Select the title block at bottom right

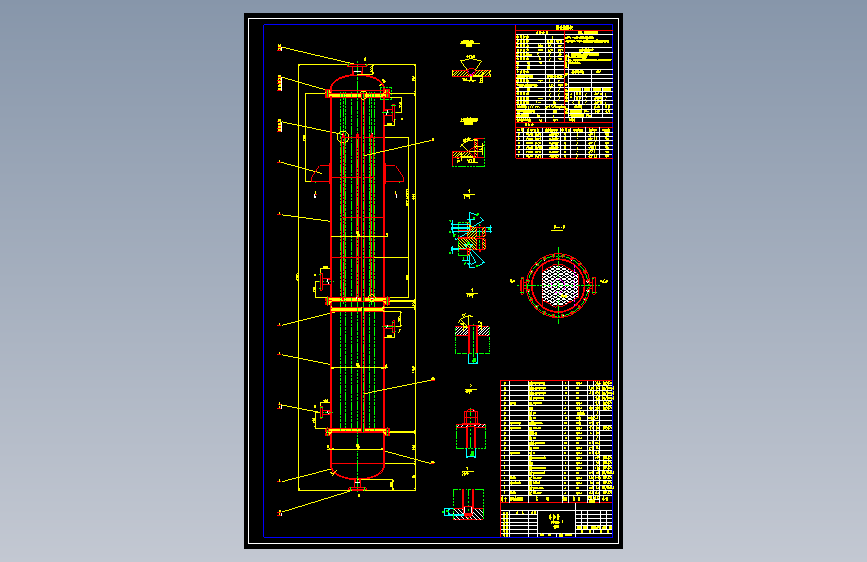click(556, 520)
